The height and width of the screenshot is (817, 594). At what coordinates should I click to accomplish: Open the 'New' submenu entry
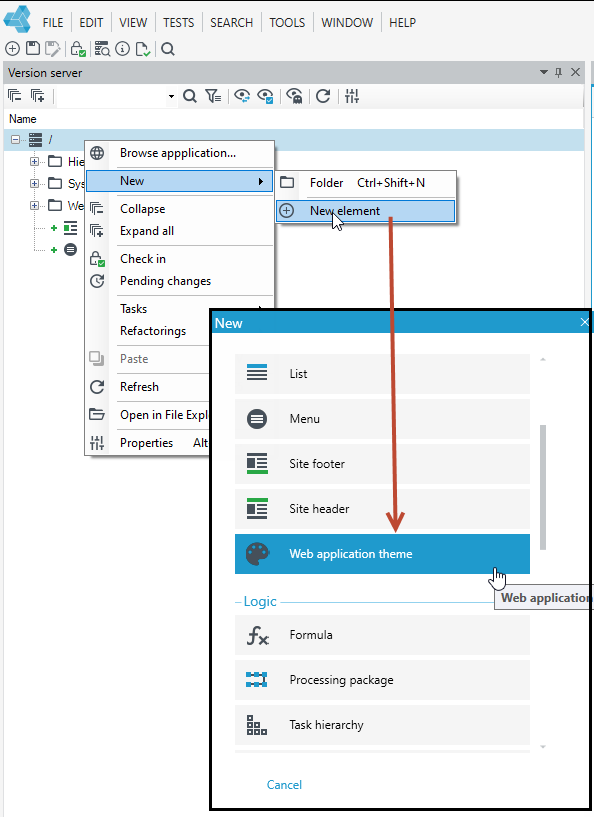pyautogui.click(x=180, y=181)
